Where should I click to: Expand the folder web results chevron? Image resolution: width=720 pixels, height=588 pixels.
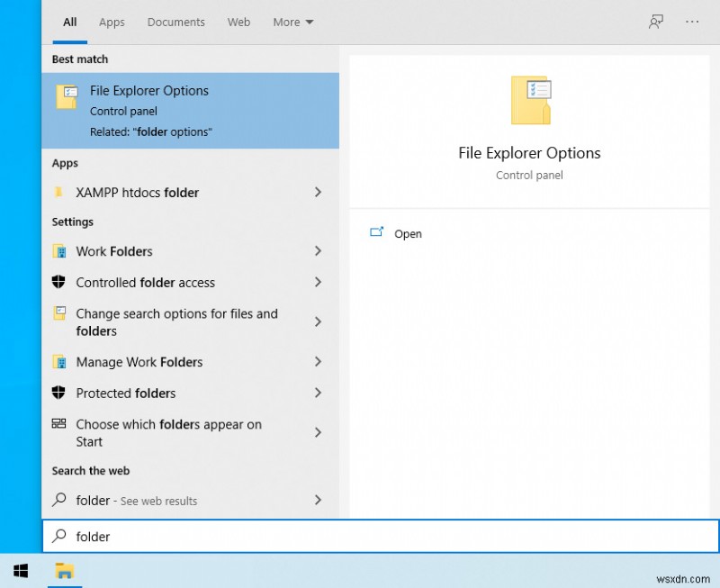point(318,500)
